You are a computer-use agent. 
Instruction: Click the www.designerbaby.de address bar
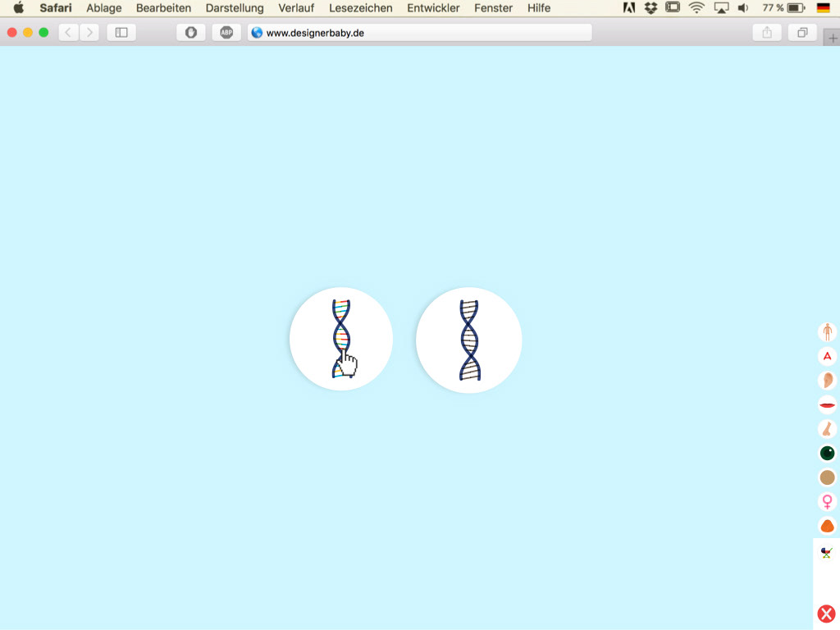[419, 33]
